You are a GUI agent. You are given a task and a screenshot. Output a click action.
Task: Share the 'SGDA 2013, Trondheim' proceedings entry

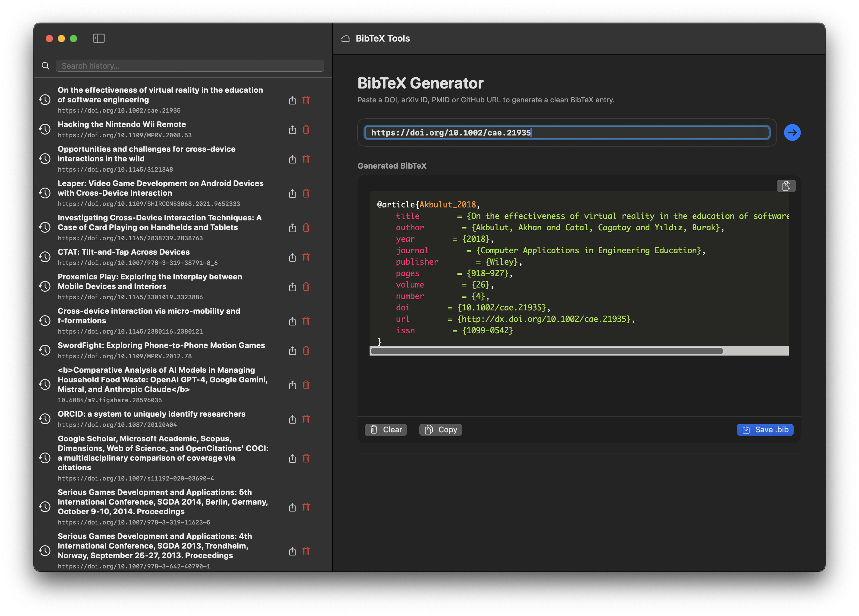[x=292, y=551]
